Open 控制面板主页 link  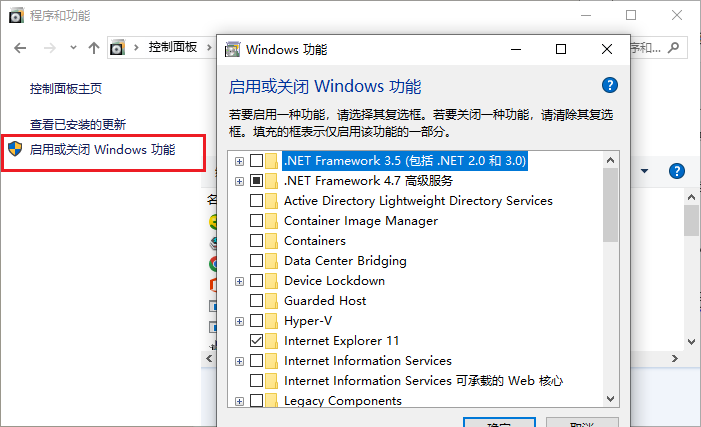pyautogui.click(x=66, y=89)
